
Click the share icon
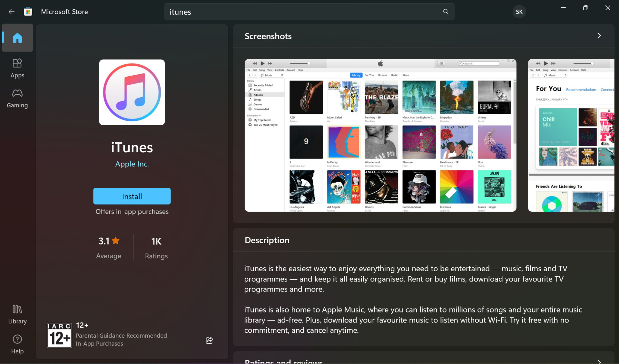[x=209, y=340]
